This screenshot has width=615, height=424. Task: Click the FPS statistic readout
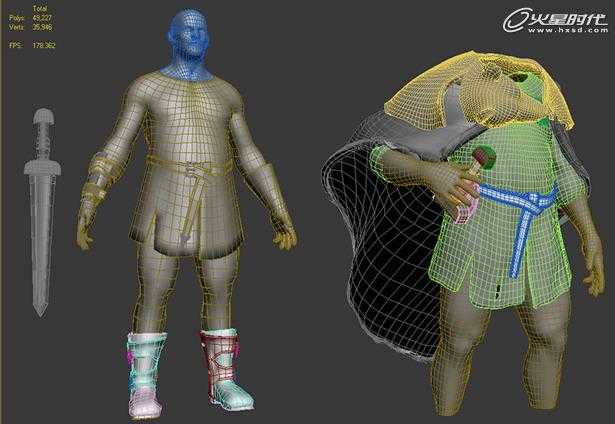[x=32, y=45]
